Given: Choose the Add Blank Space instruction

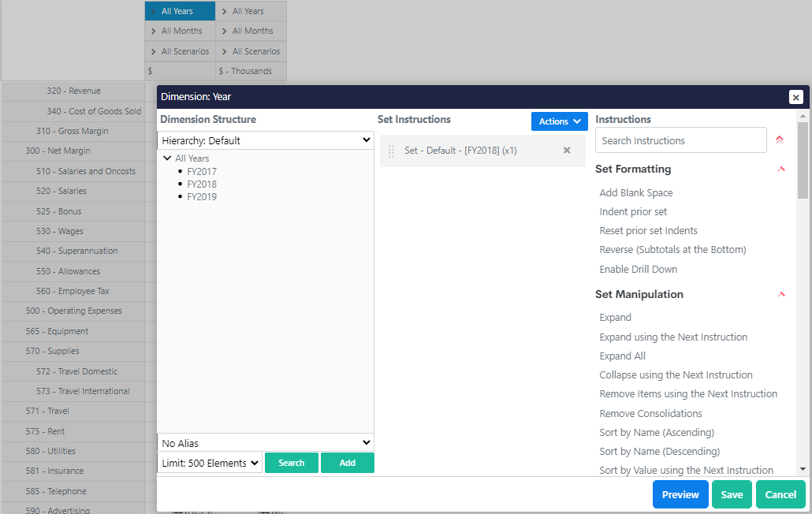Looking at the screenshot, I should tap(635, 192).
